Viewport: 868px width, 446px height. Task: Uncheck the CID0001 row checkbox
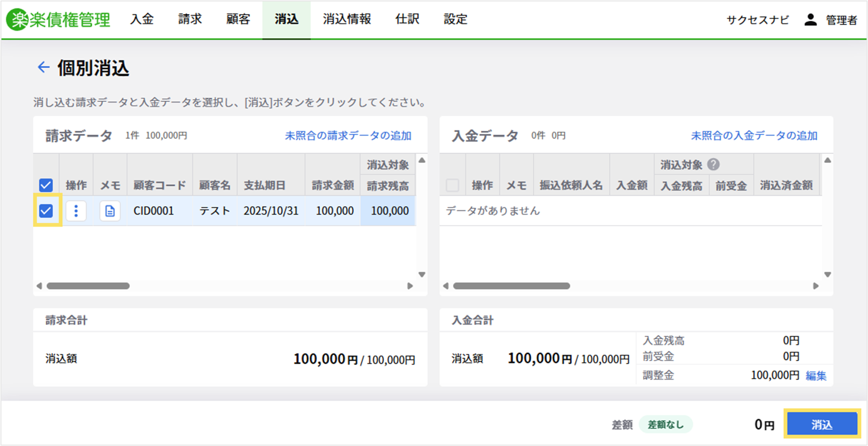(x=46, y=211)
